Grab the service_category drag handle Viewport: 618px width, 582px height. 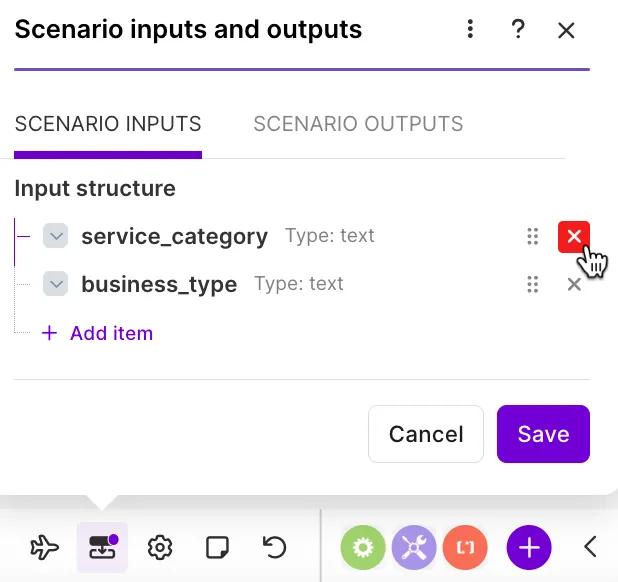(533, 236)
